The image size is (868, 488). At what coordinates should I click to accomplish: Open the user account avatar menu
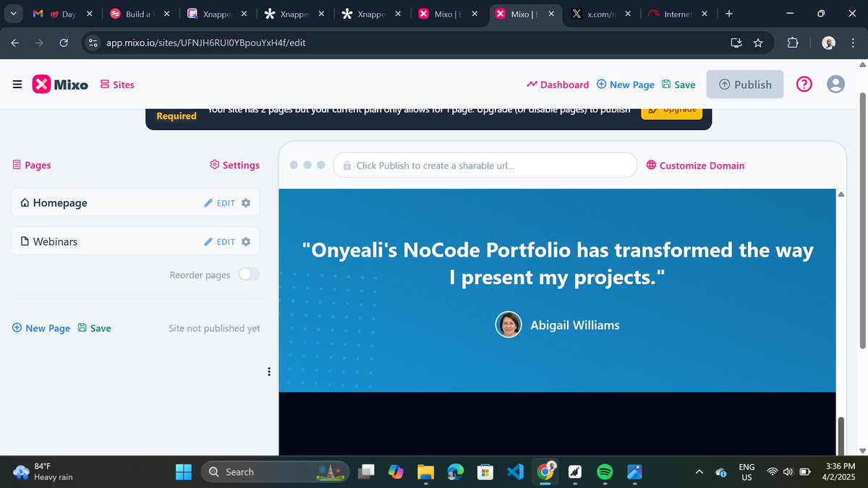835,85
